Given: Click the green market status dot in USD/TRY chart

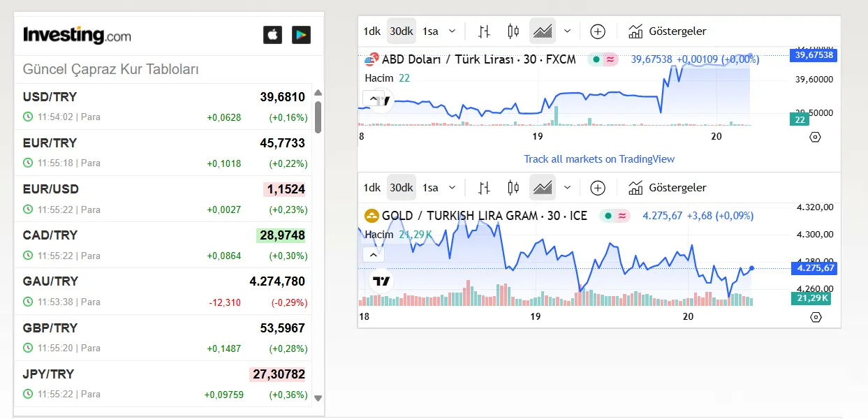Looking at the screenshot, I should click(596, 59).
